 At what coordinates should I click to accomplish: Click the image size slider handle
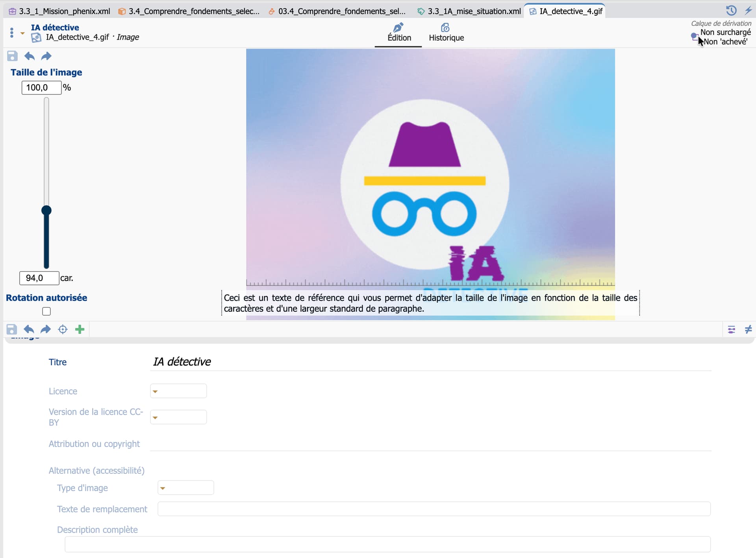tap(46, 211)
